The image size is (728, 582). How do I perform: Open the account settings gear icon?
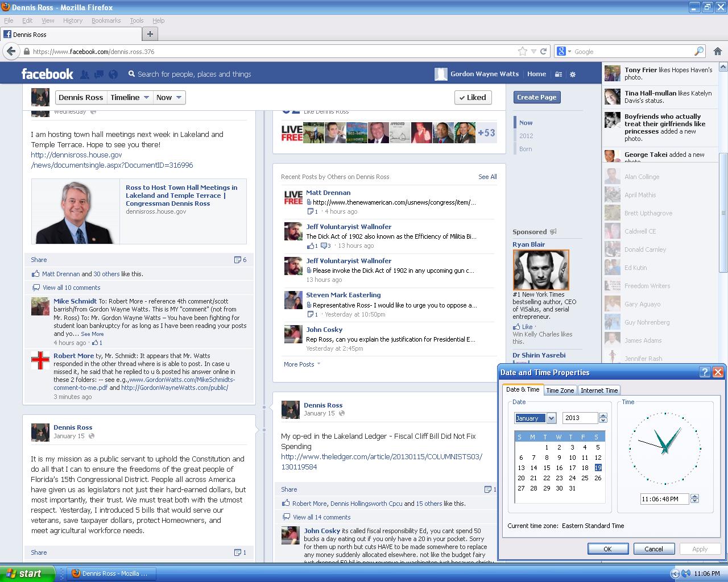pos(573,74)
